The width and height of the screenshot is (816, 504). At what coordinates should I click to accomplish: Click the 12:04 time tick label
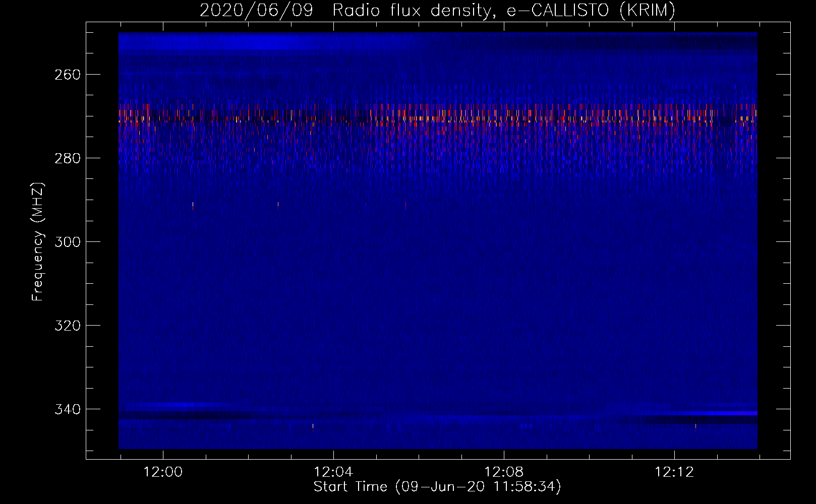click(333, 472)
